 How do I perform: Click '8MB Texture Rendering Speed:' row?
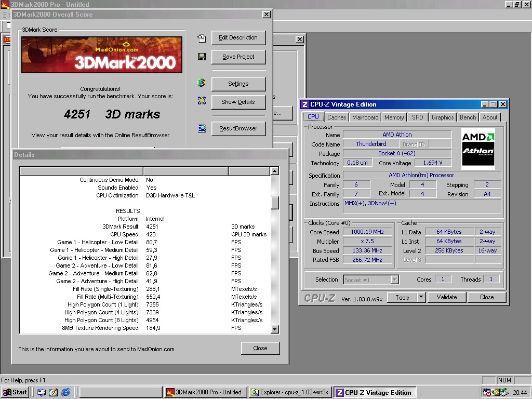tap(145, 328)
